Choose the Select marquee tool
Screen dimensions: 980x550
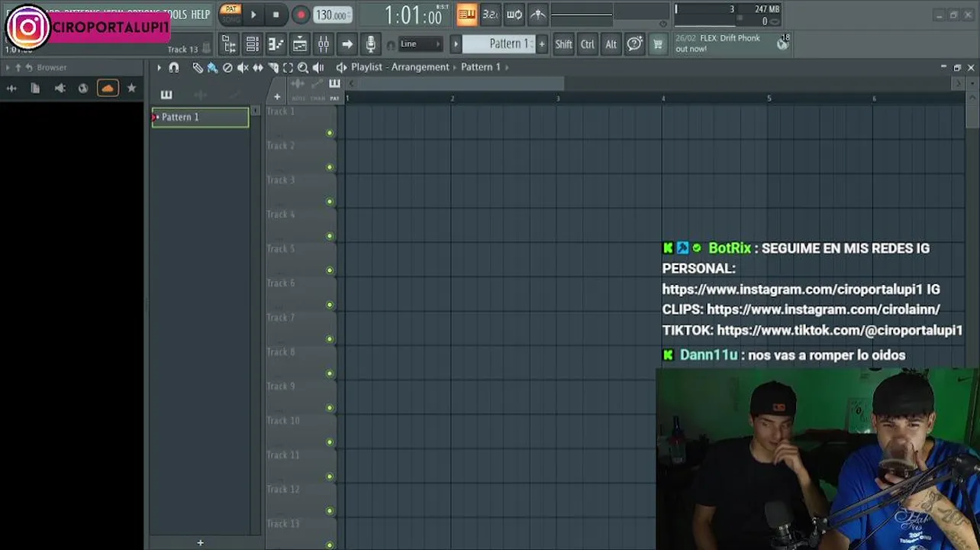[x=288, y=67]
